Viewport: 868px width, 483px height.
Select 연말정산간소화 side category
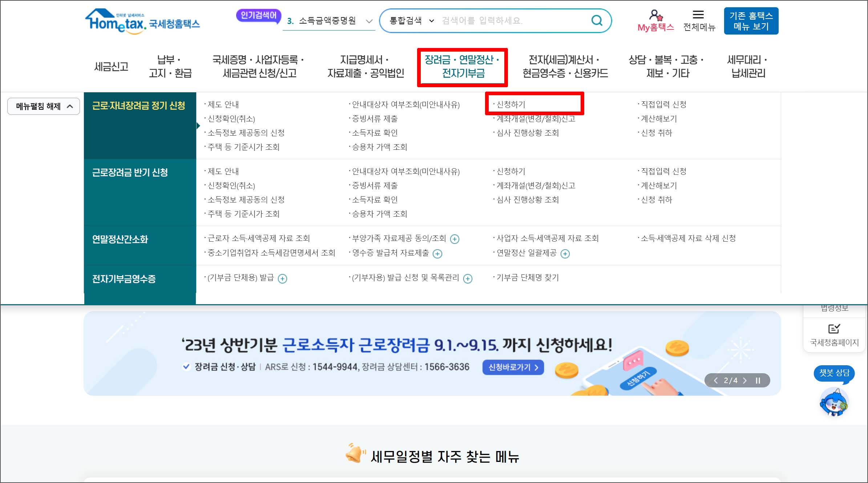120,239
